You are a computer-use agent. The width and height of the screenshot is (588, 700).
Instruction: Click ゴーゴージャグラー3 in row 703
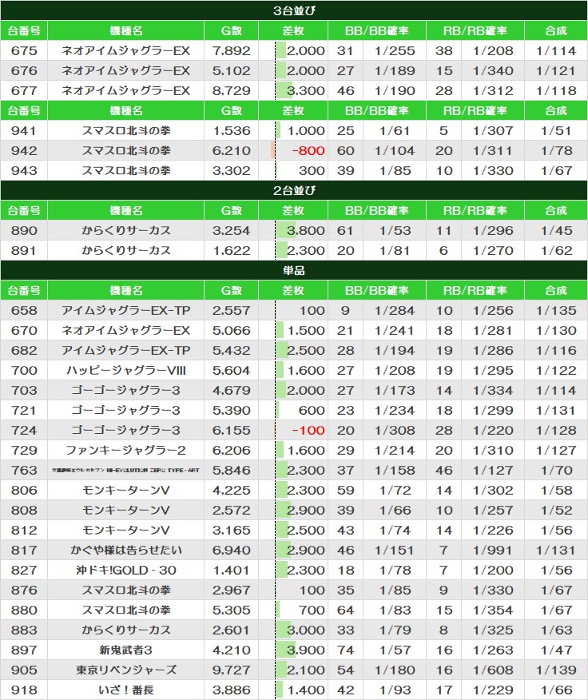(x=126, y=390)
